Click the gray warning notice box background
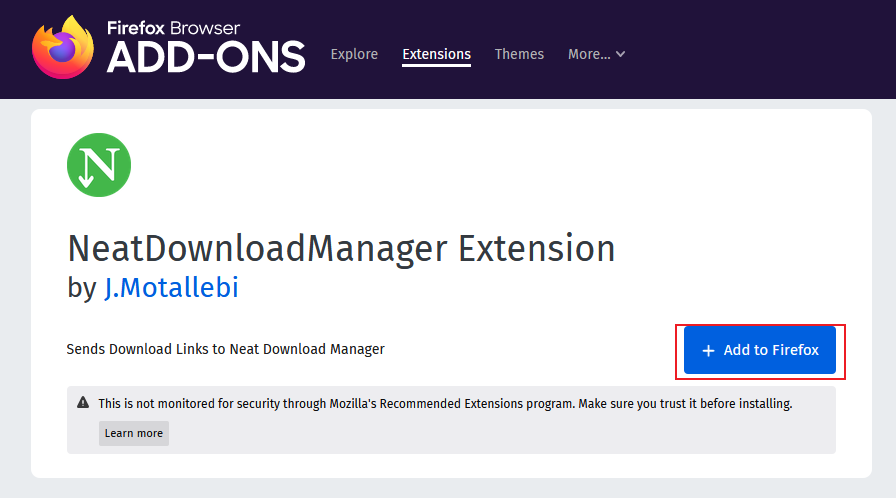This screenshot has height=498, width=896. (500, 436)
